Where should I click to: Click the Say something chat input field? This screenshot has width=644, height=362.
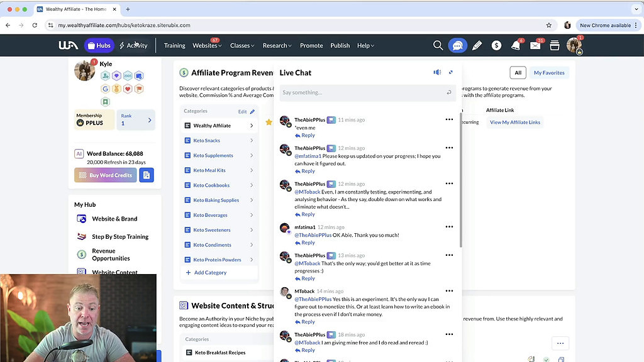tap(365, 92)
